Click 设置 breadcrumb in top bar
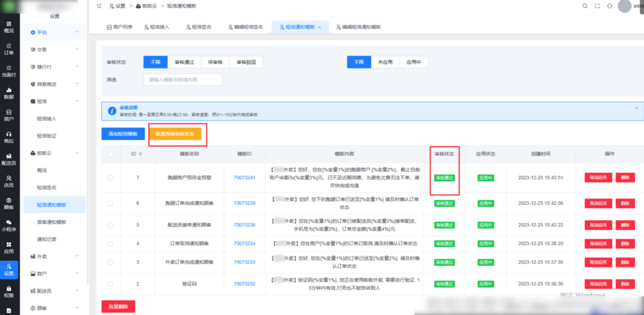The image size is (644, 315). point(117,6)
